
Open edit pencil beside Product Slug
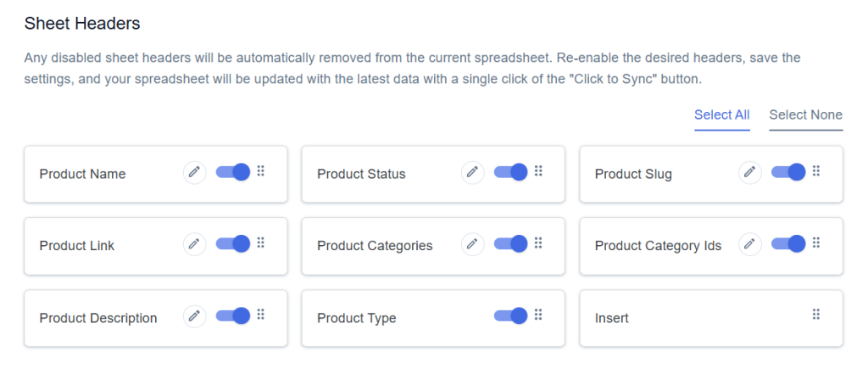(750, 172)
